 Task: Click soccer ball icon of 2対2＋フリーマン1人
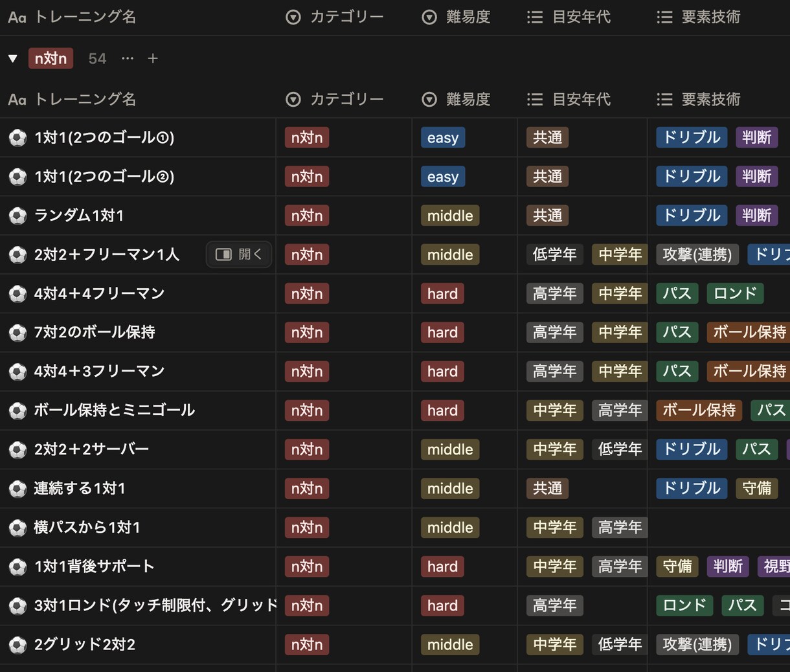[17, 254]
